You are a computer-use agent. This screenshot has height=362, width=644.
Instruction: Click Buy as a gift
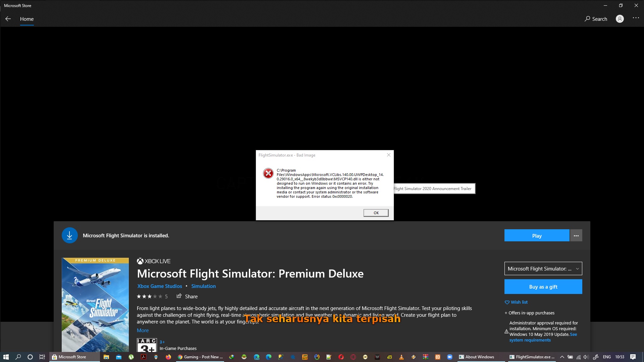point(543,287)
